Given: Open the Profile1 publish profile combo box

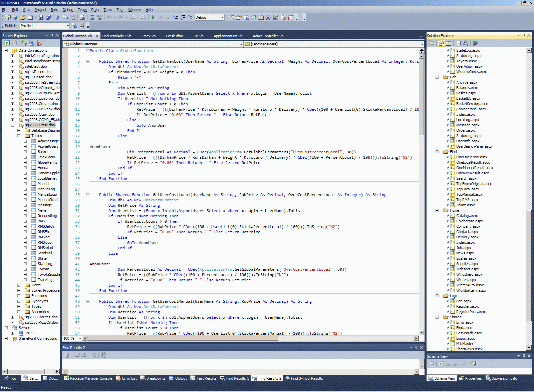Looking at the screenshot, I should tap(67, 26).
